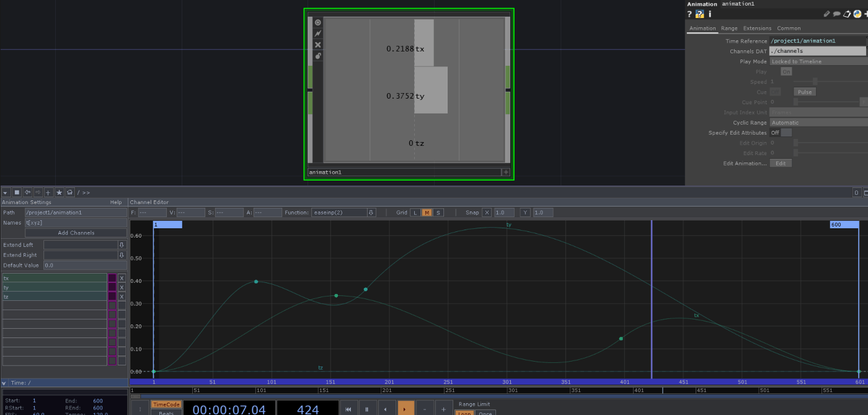The width and height of the screenshot is (868, 415).
Task: Step back one frame with minus button
Action: (x=425, y=409)
